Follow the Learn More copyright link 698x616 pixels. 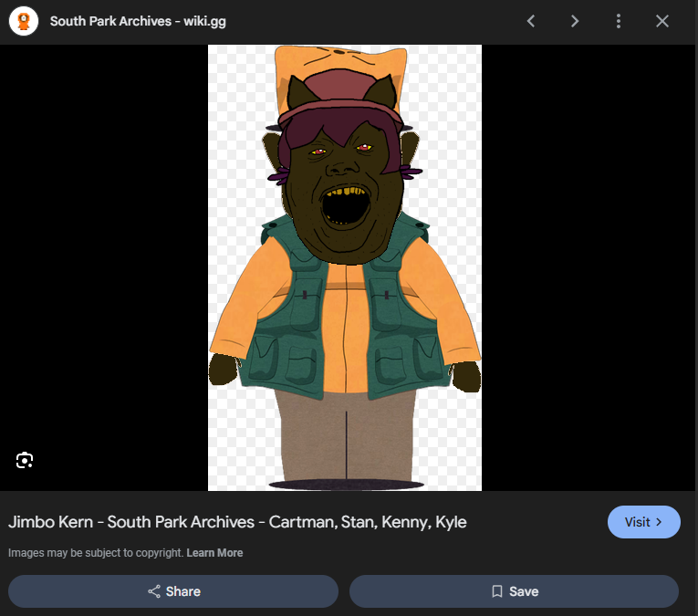click(x=215, y=553)
